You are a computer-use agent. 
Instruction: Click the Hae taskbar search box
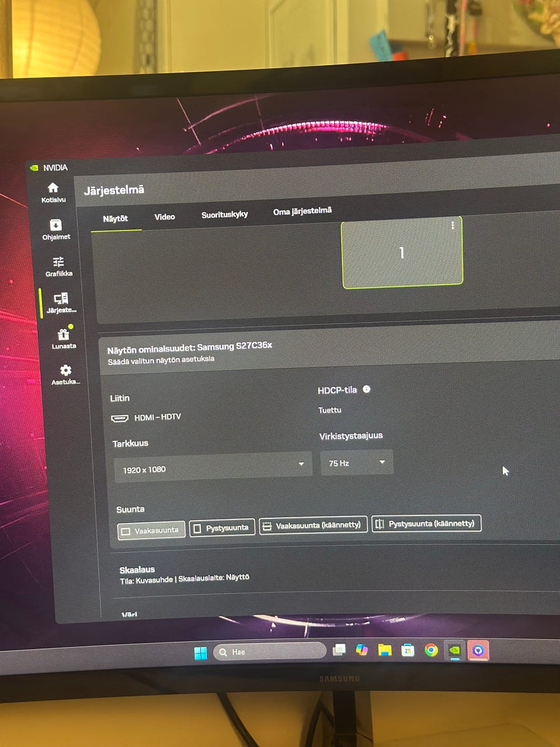point(270,651)
